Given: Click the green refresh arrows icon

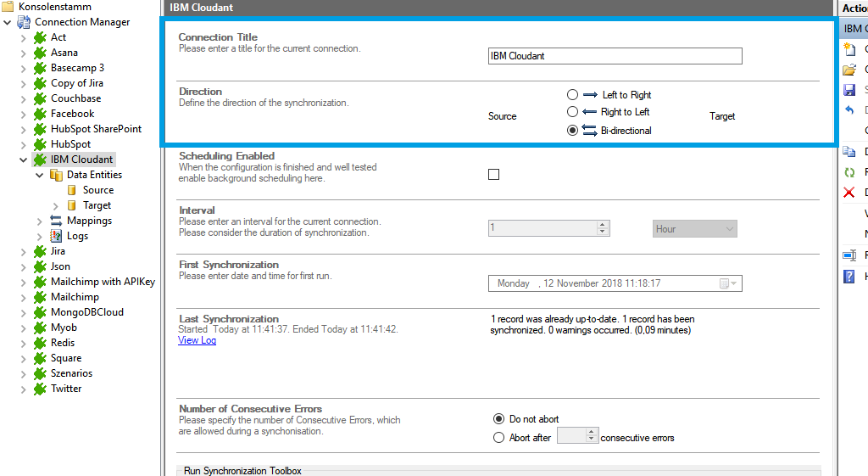Looking at the screenshot, I should click(849, 172).
